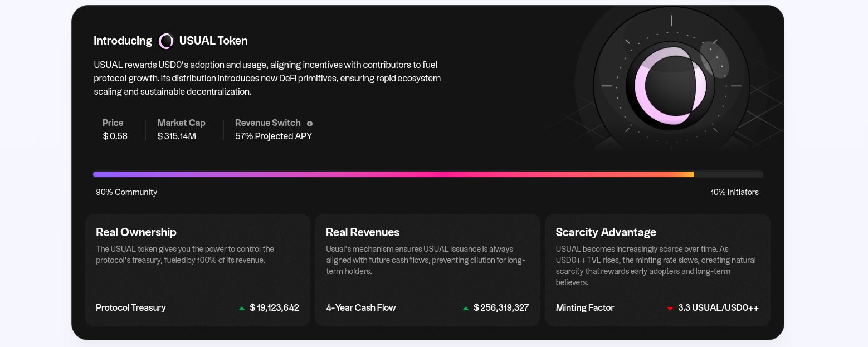Click the large USUAL coin illustration
This screenshot has width=868, height=347.
click(x=671, y=85)
